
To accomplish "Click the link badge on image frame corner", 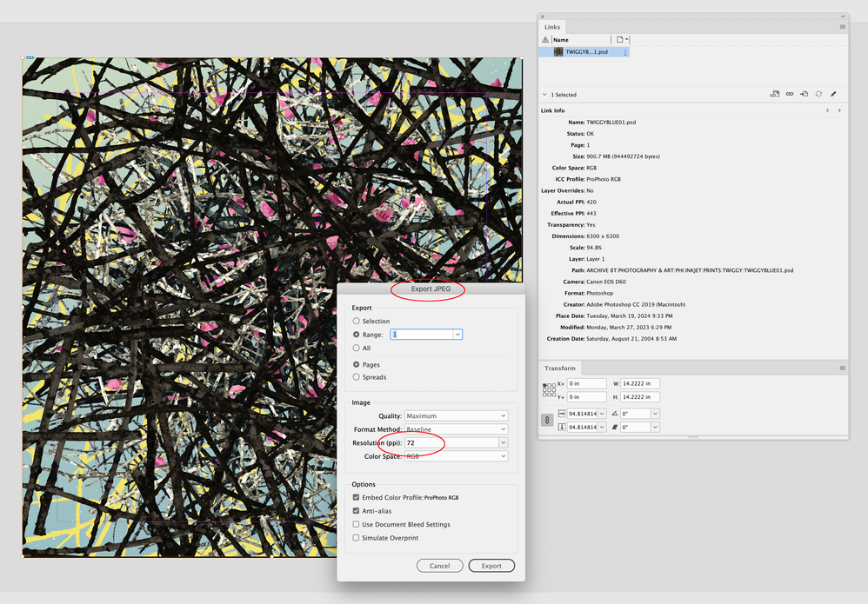I will coord(30,57).
